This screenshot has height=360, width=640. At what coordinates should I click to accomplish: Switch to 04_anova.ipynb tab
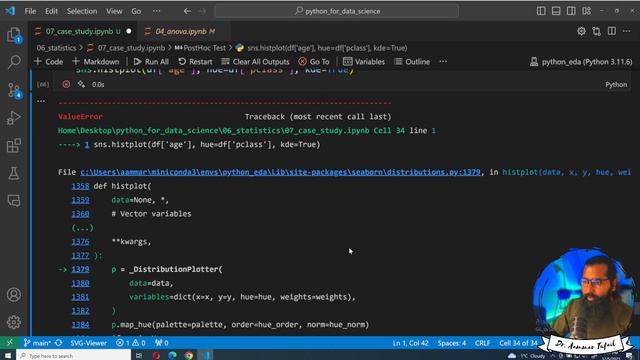click(x=184, y=31)
